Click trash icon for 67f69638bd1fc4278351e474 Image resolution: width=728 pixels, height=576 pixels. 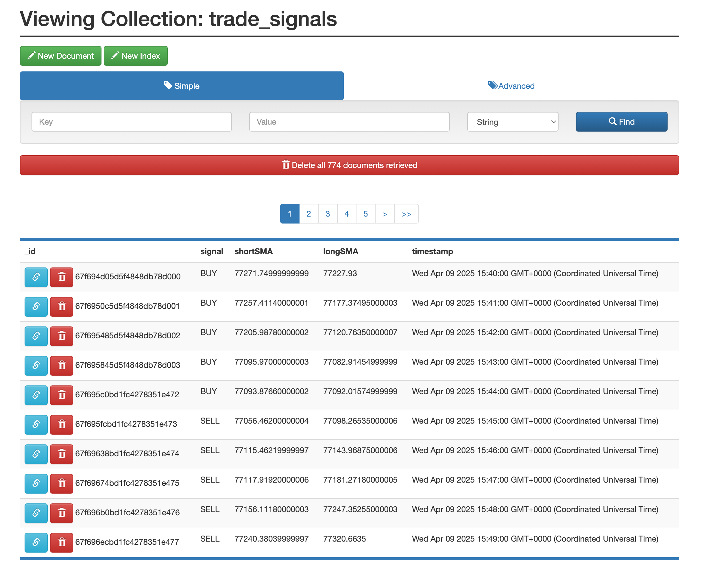pyautogui.click(x=61, y=454)
